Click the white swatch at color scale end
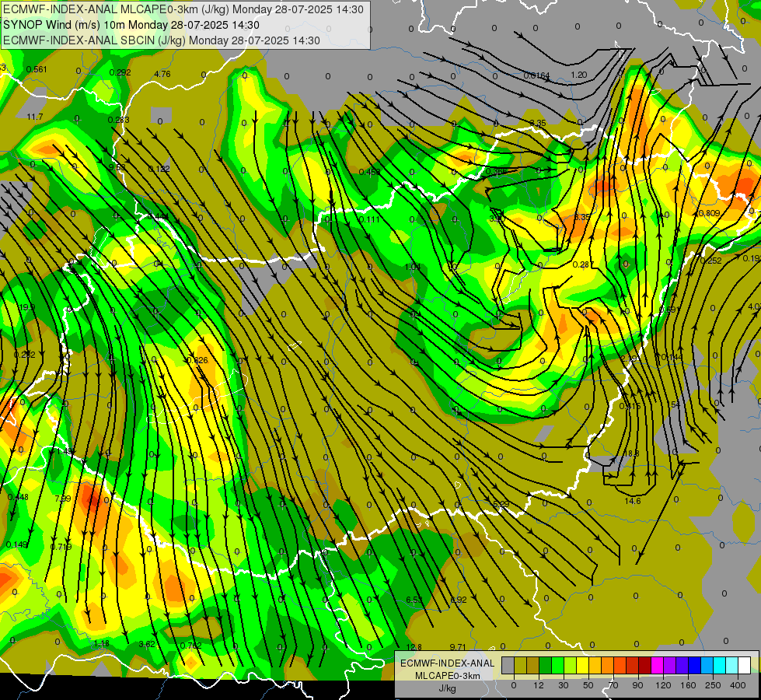This screenshot has width=761, height=700. click(745, 665)
